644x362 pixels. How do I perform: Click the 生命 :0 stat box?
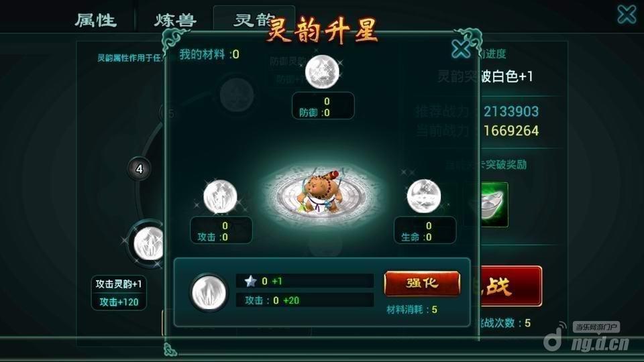(x=425, y=230)
